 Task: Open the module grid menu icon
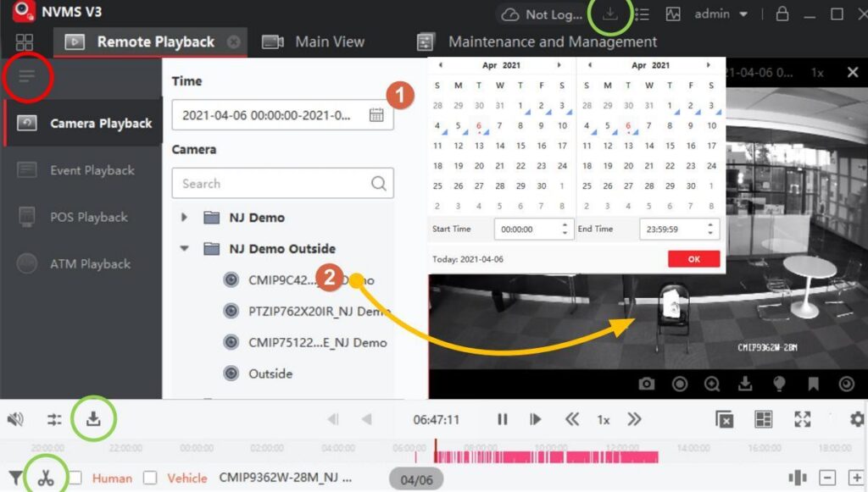[x=25, y=42]
